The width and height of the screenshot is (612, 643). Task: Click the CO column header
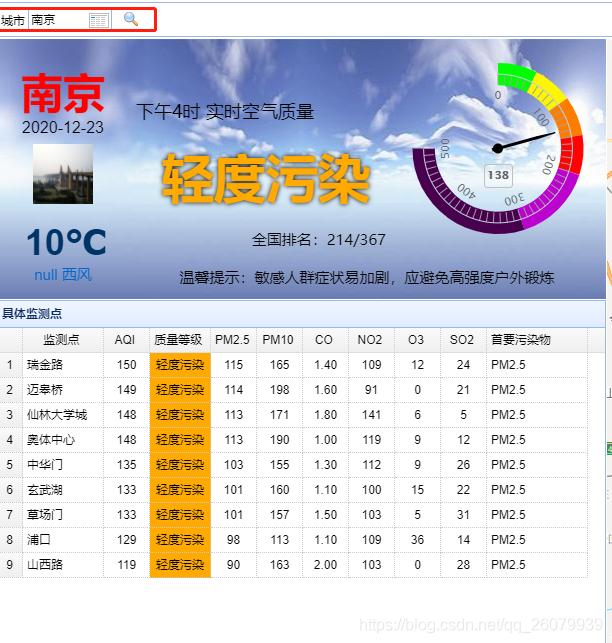click(x=324, y=340)
